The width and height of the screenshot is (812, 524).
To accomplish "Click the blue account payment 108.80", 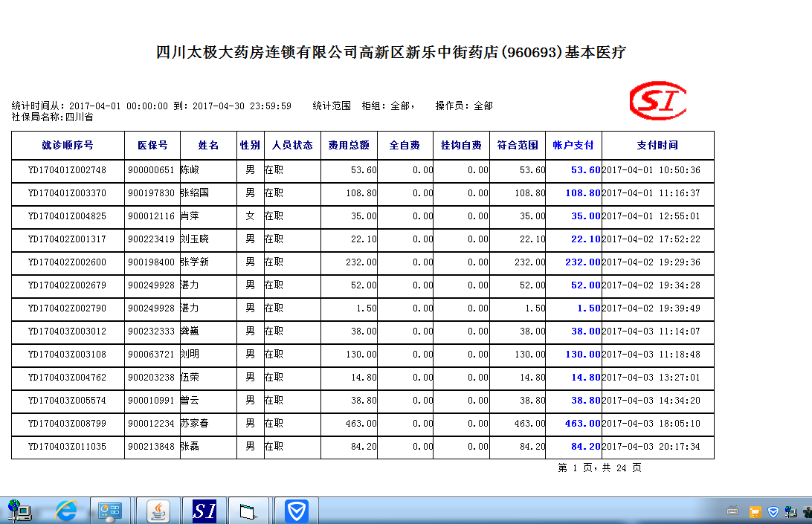I will tap(582, 193).
